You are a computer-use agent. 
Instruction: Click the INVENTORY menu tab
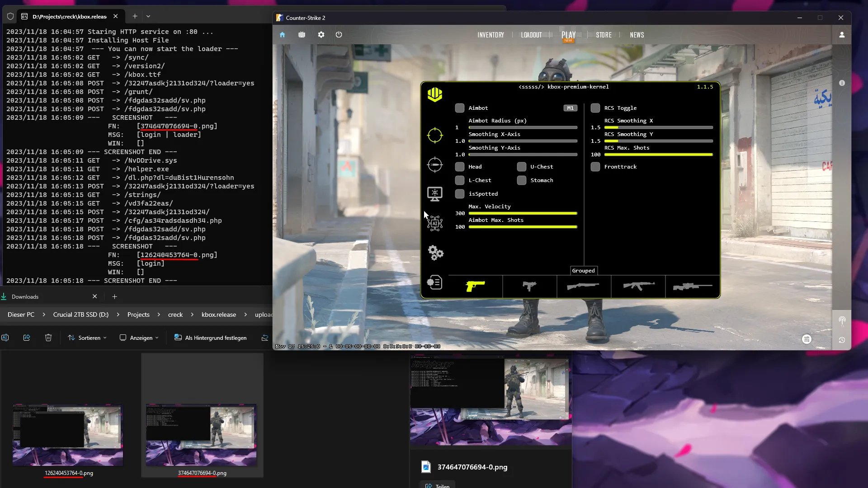click(490, 34)
